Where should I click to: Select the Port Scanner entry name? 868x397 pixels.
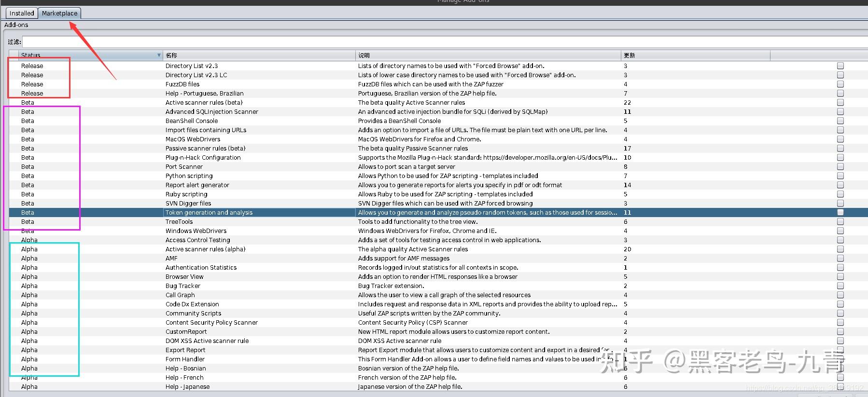click(184, 166)
